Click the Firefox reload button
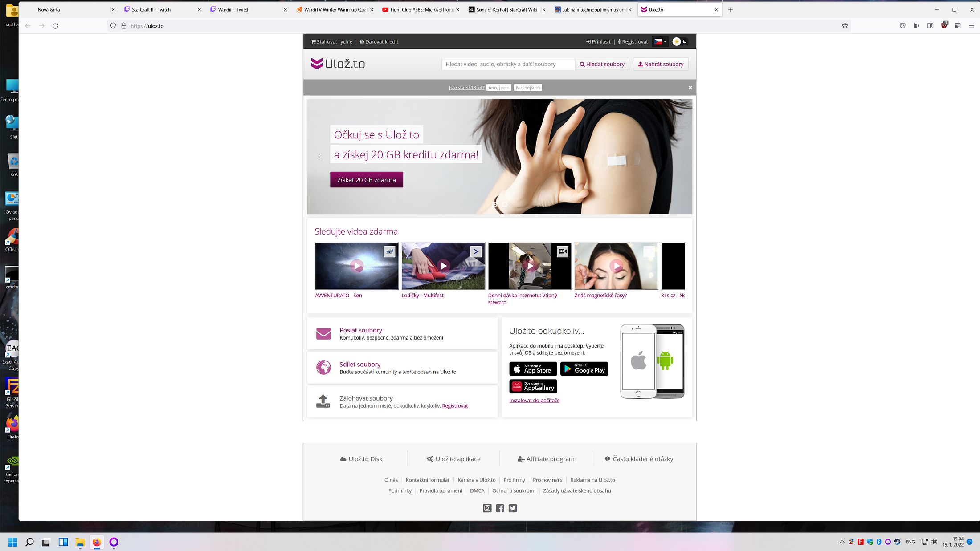Viewport: 980px width, 551px height. [x=55, y=26]
